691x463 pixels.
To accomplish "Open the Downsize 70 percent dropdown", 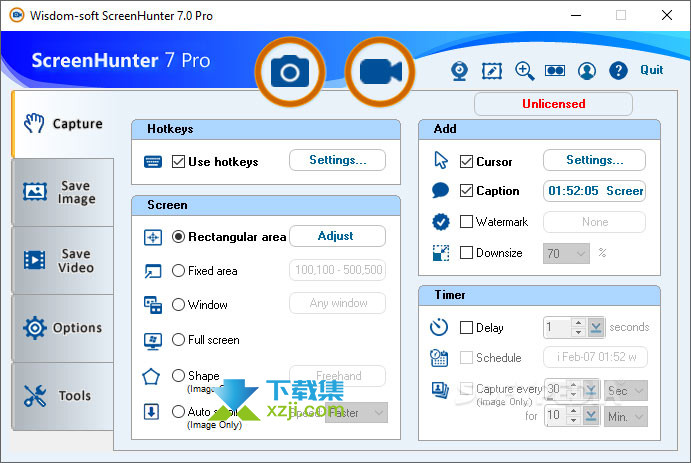I will [566, 253].
